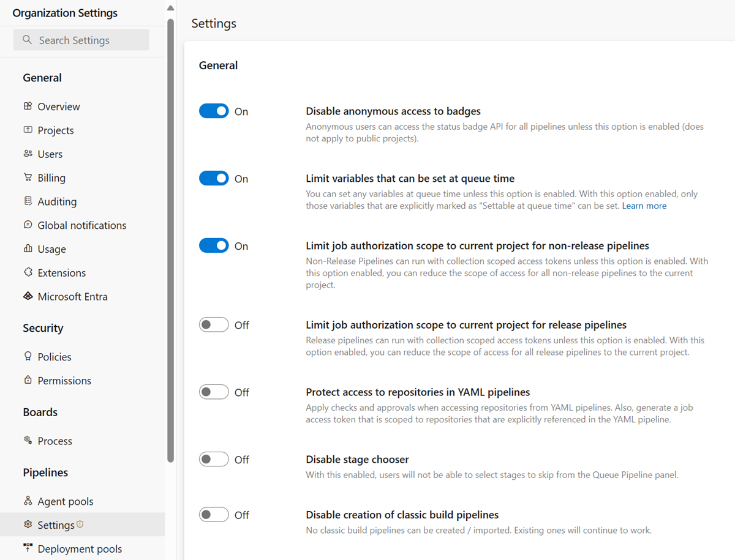Disable Limit variables set at queue time

point(214,178)
